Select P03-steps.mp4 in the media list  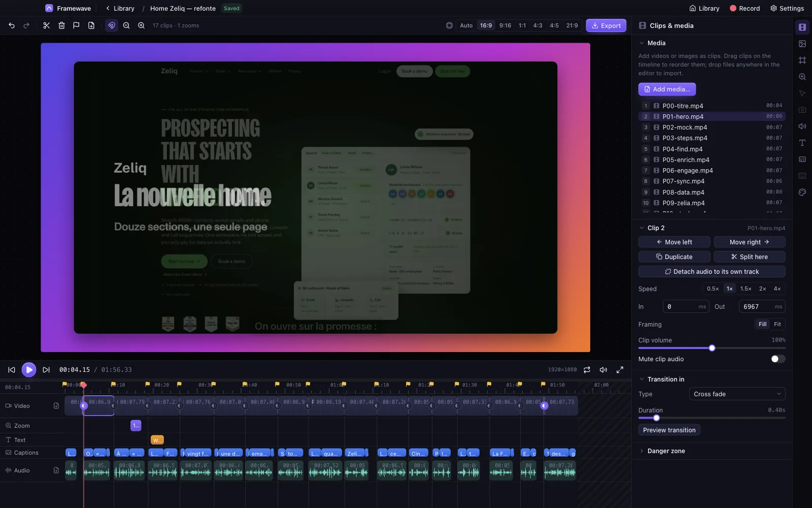tap(712, 138)
